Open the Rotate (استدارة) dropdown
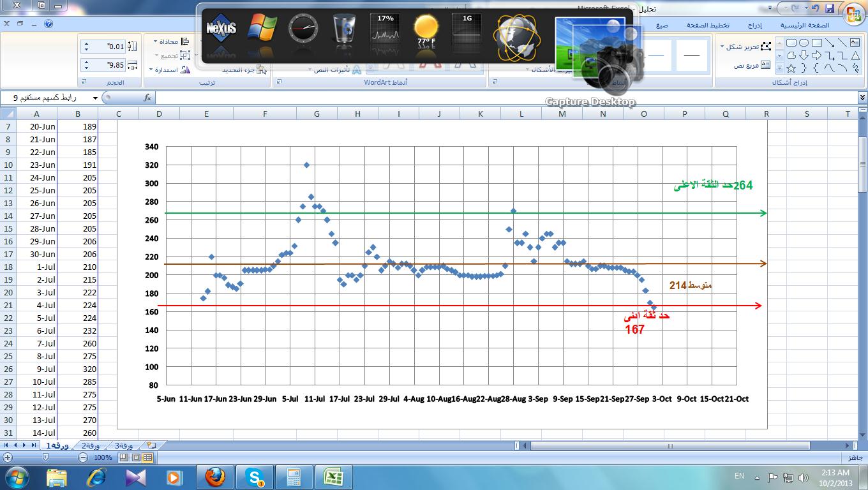 [x=170, y=70]
